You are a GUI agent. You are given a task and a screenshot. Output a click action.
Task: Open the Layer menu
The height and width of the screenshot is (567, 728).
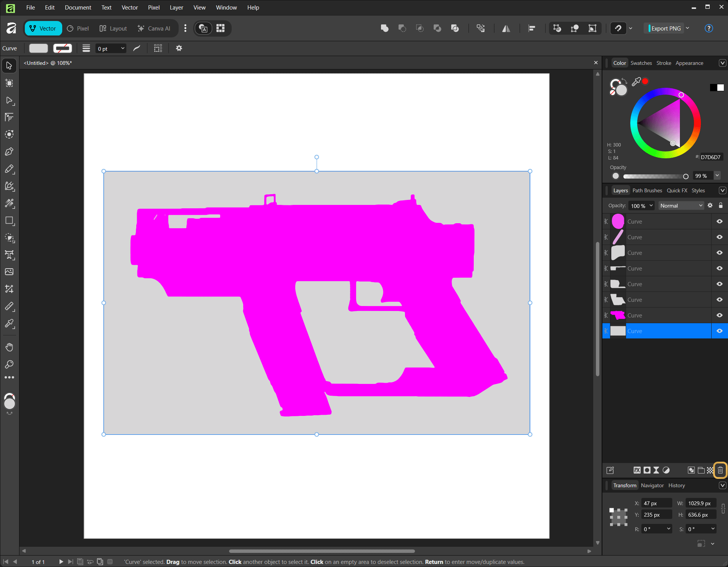(176, 8)
